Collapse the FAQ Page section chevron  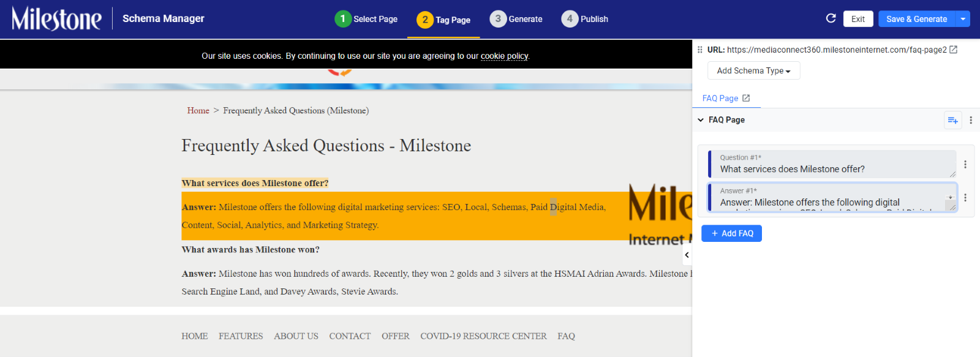tap(701, 120)
